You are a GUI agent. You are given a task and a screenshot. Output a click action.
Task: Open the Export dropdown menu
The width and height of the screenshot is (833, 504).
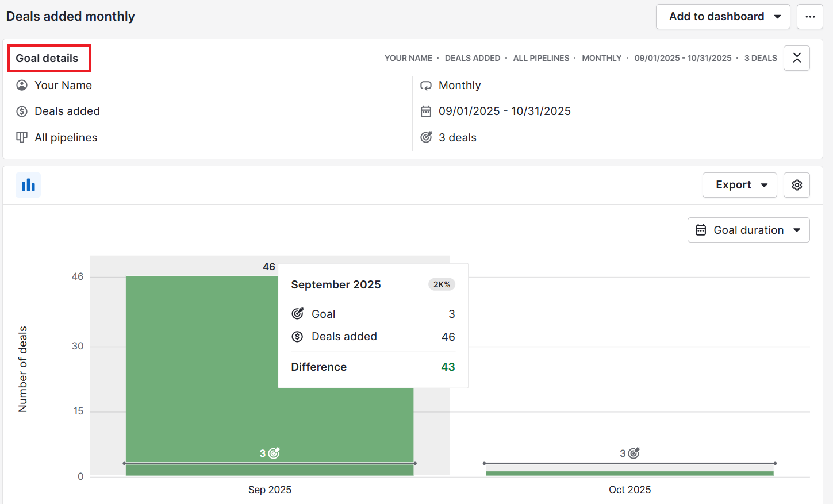(x=739, y=185)
